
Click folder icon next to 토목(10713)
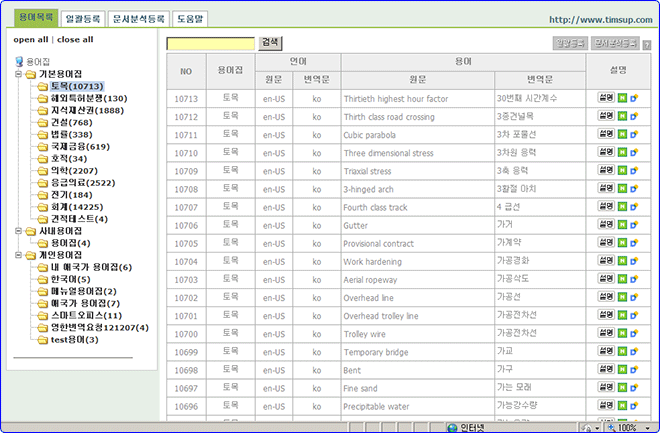[x=43, y=87]
